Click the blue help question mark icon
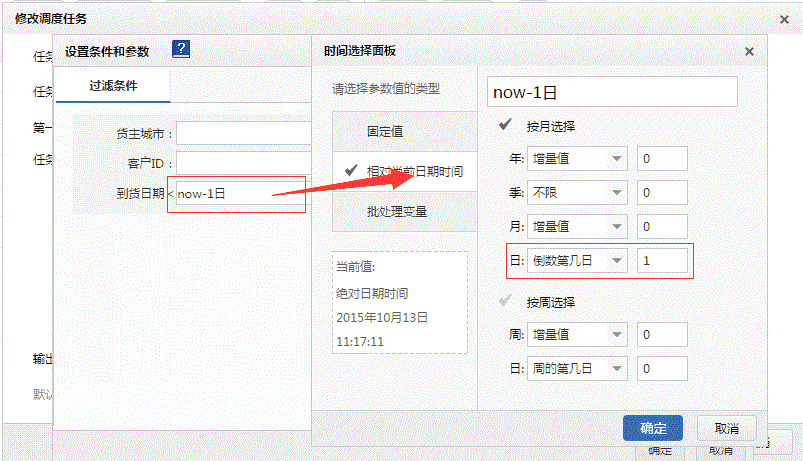 pos(181,50)
